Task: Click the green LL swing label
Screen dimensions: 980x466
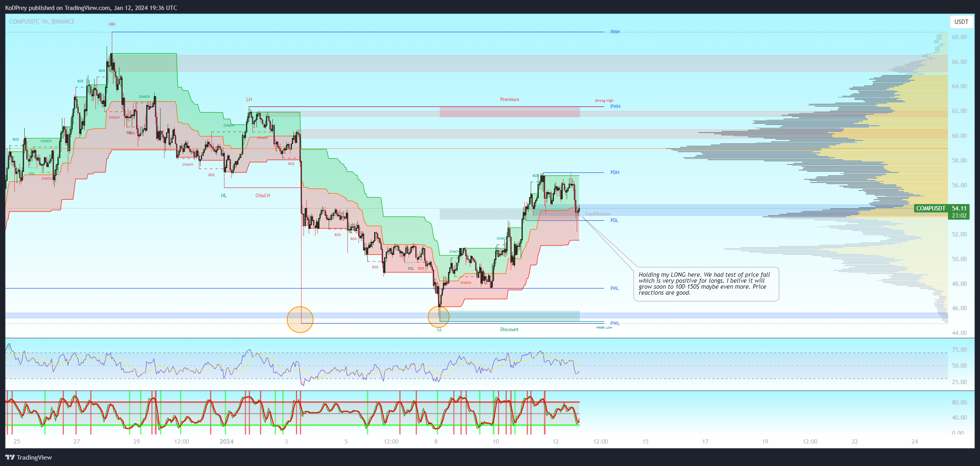Action: (x=439, y=329)
